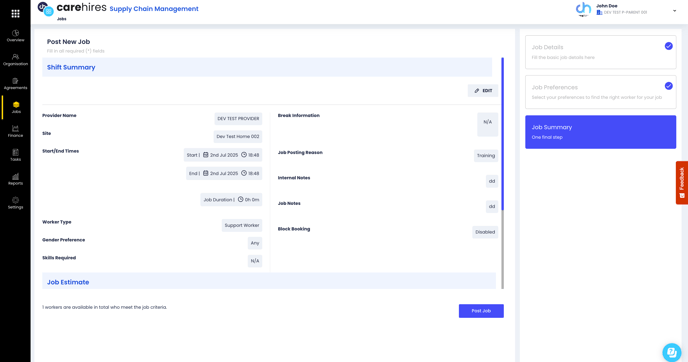The height and width of the screenshot is (362, 688).
Task: Open the chat support bubble
Action: pyautogui.click(x=672, y=352)
